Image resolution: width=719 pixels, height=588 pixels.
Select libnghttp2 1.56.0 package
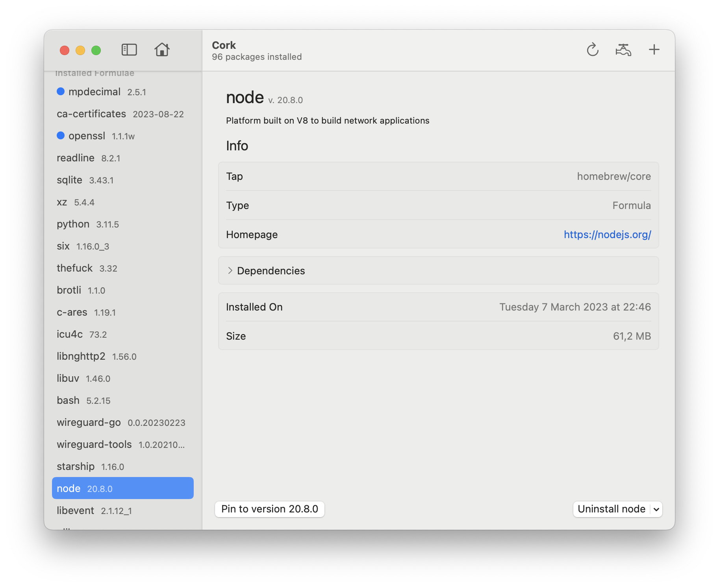(123, 356)
